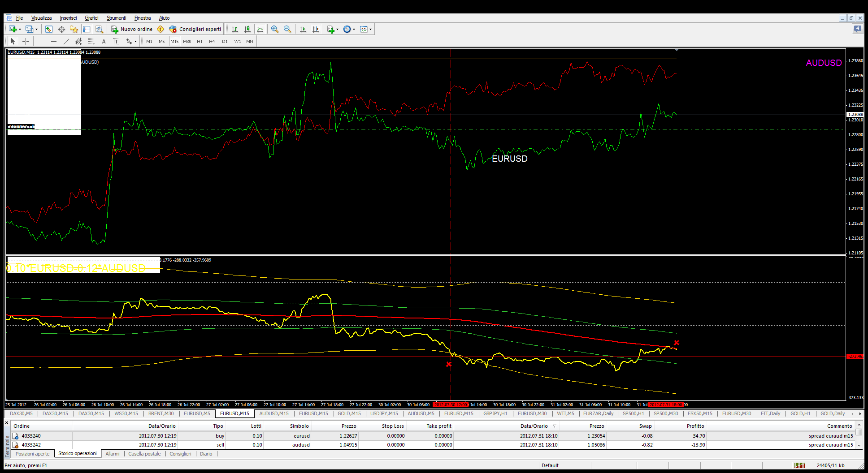
Task: Switch to the GOLD,M15 chart tab
Action: coord(349,413)
